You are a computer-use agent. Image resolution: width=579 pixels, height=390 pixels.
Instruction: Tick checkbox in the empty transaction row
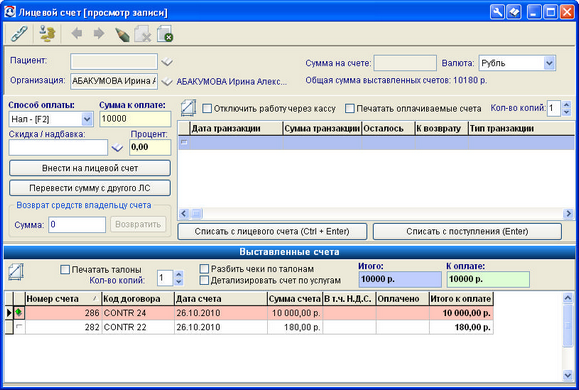(184, 142)
